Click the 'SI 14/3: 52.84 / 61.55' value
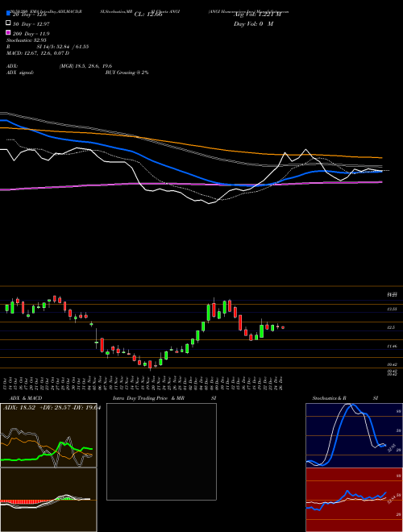The image size is (403, 532). 63,47
